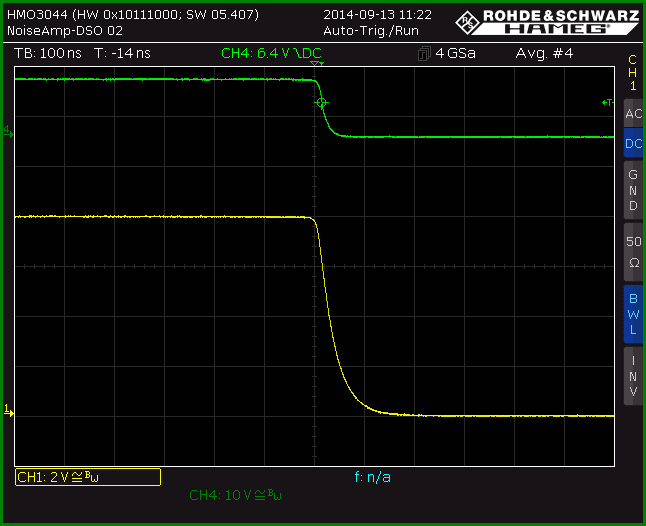
Task: Select AC coupling softkey
Action: pyautogui.click(x=633, y=113)
